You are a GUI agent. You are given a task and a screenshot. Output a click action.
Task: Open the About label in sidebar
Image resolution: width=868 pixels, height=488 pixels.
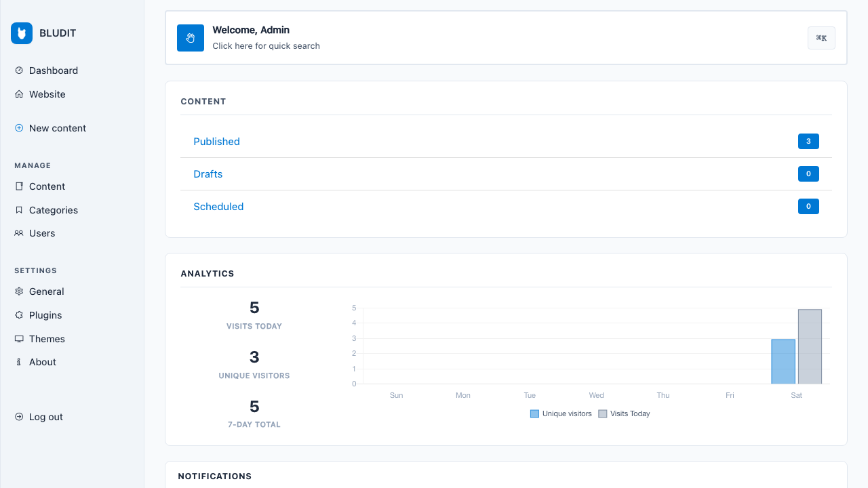click(x=43, y=362)
